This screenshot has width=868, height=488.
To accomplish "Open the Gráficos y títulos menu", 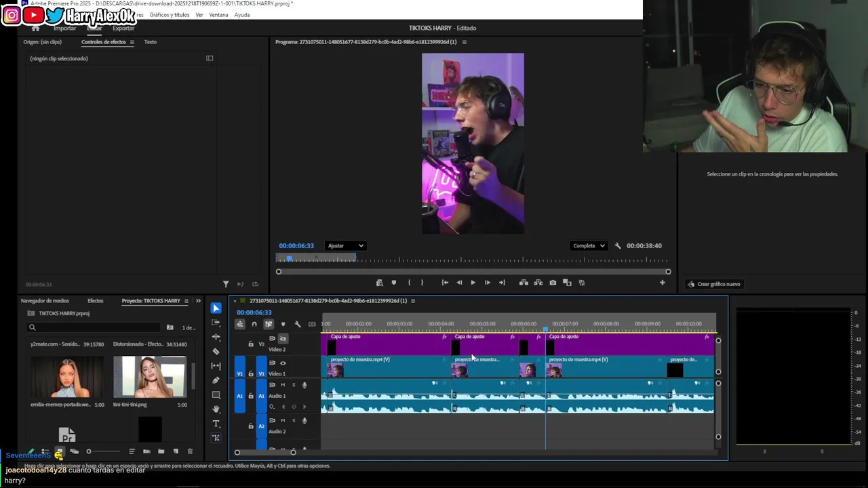I will 170,15.
